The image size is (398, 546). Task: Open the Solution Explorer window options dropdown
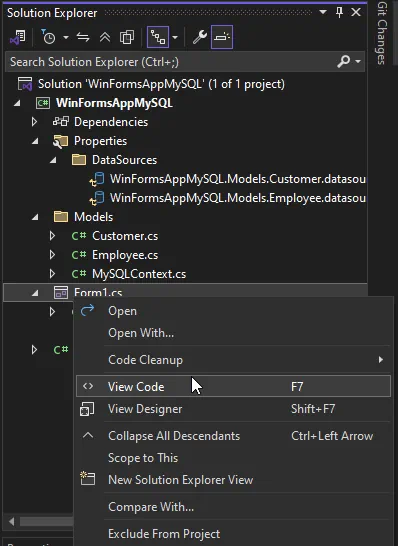coord(323,12)
